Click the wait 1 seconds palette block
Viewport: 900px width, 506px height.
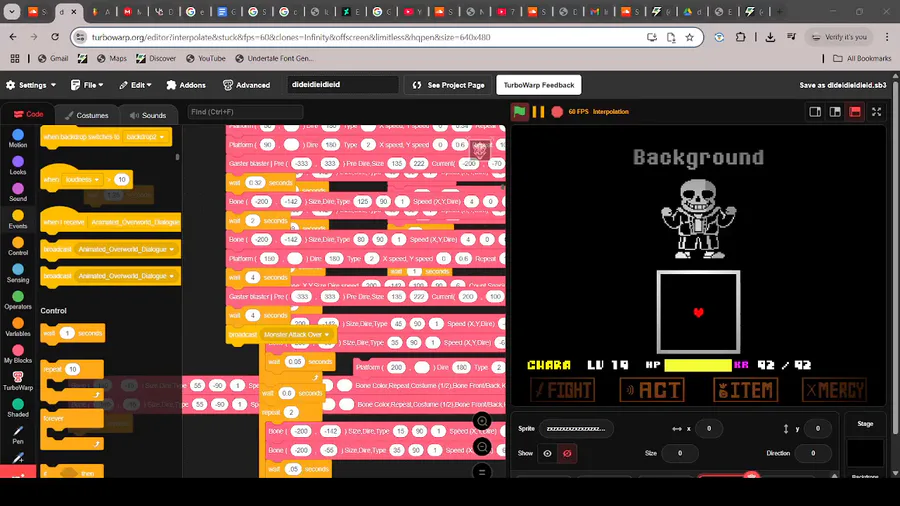click(x=73, y=333)
